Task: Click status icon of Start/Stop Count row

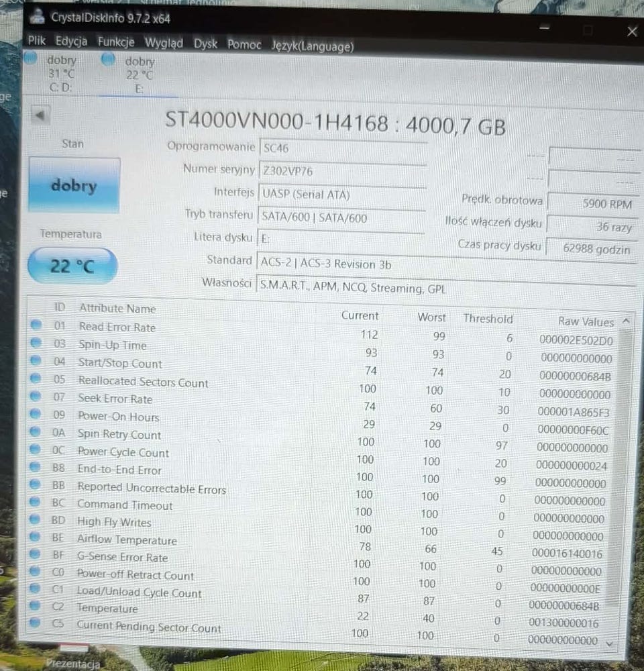Action: pos(36,360)
